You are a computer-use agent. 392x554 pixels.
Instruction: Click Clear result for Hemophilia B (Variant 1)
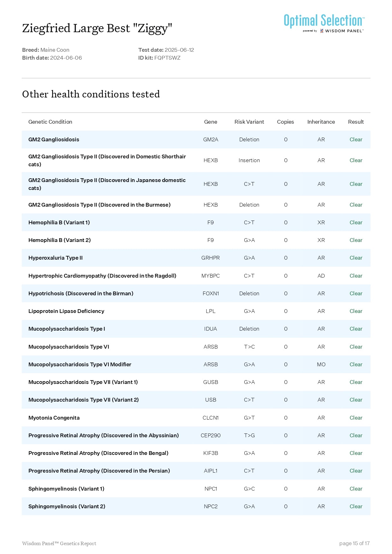(356, 222)
